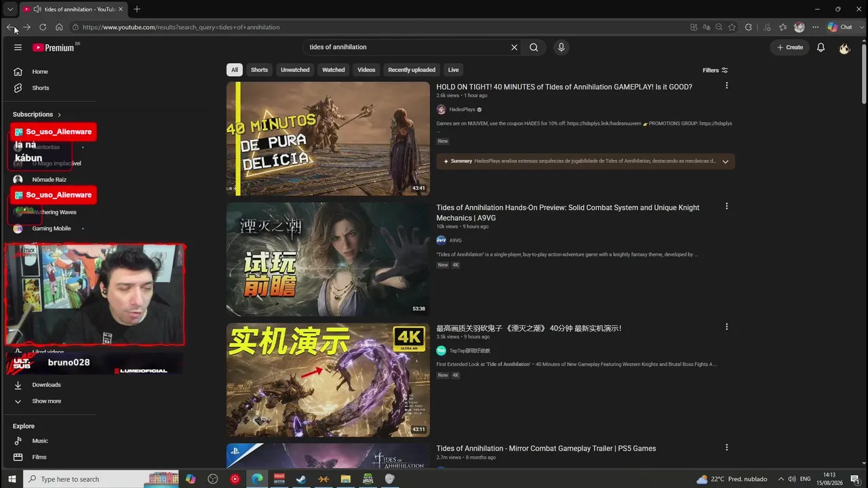Screen dimensions: 868x488
Task: Open the taskbar clock and calendar
Action: [829, 479]
